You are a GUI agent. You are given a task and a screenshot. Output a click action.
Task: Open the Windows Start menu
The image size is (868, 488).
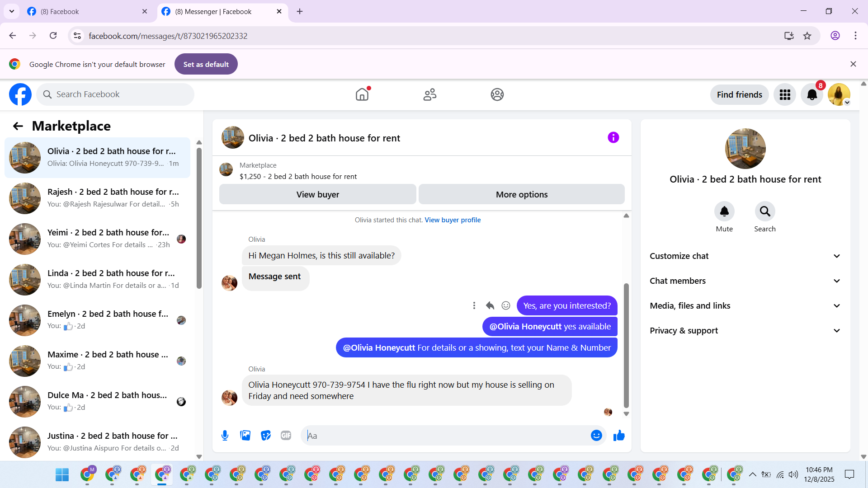tap(62, 475)
